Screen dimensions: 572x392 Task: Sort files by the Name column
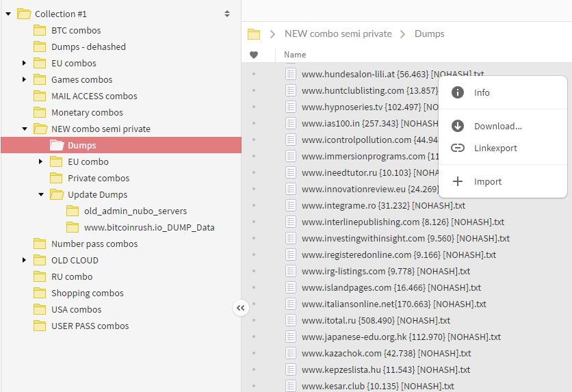[295, 55]
